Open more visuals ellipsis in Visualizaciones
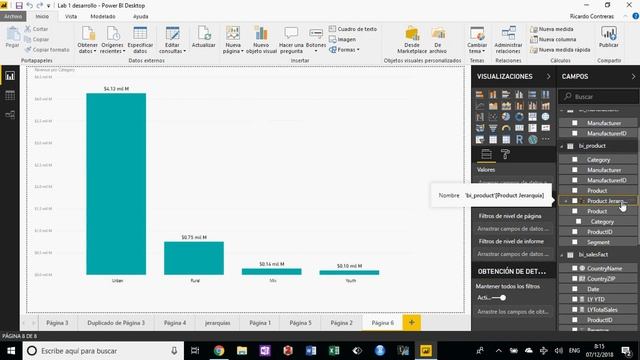 pyautogui.click(x=546, y=140)
